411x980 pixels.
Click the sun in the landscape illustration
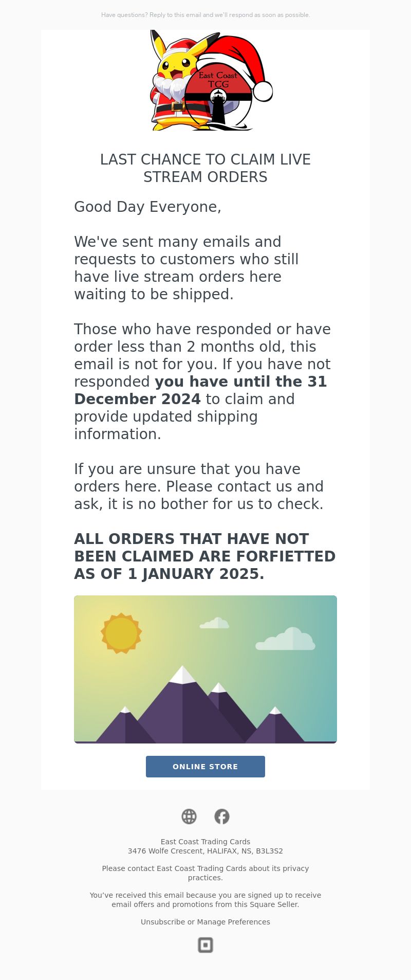tap(121, 633)
